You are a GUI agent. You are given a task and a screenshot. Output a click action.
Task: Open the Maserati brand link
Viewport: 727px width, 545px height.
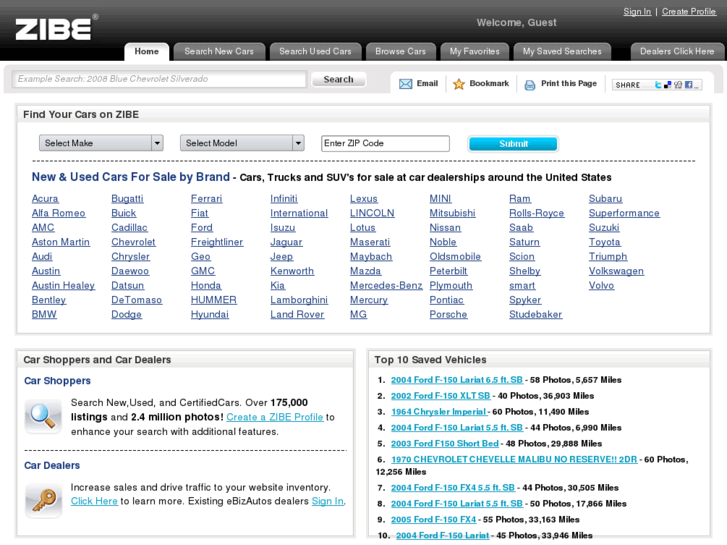coord(370,242)
